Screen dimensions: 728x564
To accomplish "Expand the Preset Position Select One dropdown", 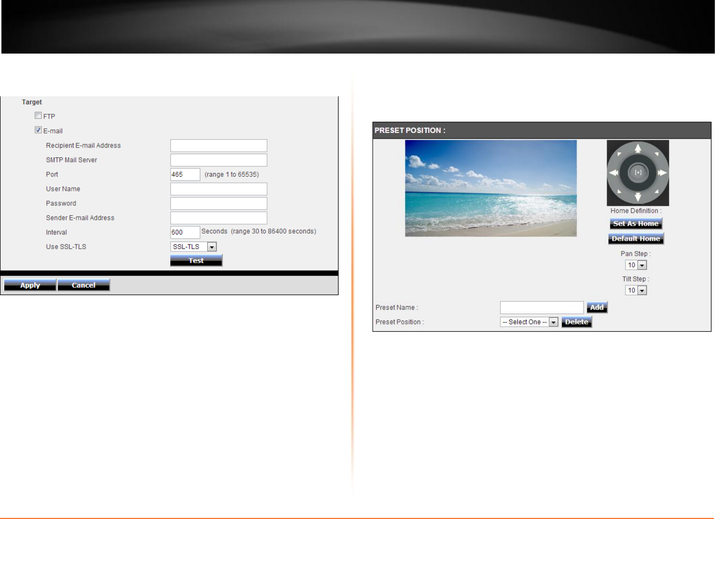I will tap(529, 322).
